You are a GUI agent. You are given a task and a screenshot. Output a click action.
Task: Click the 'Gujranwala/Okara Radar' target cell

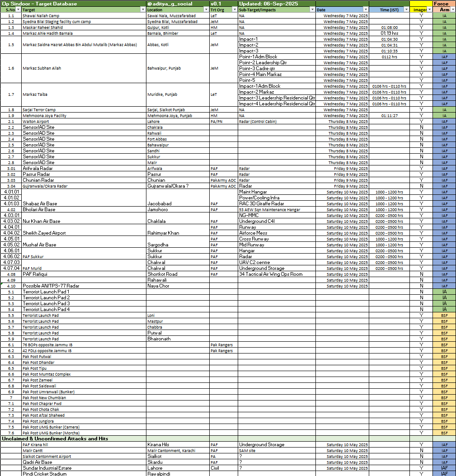[x=84, y=186]
